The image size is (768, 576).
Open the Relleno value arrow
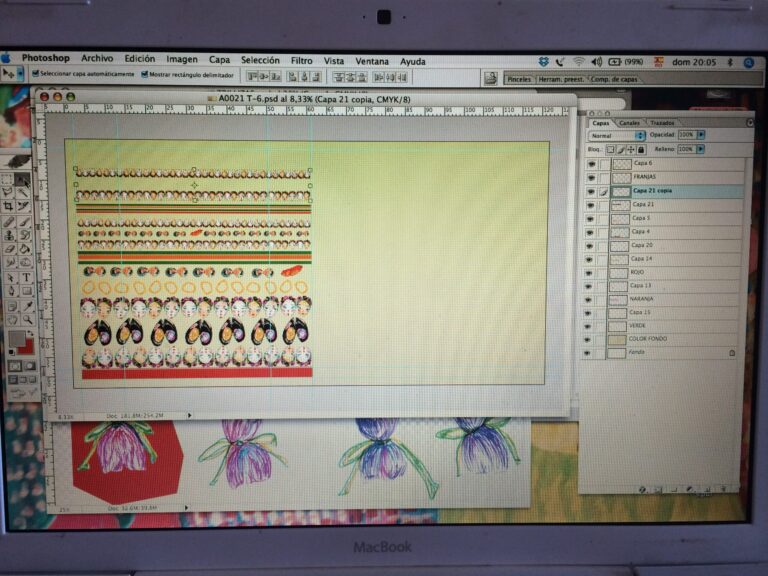click(x=701, y=149)
